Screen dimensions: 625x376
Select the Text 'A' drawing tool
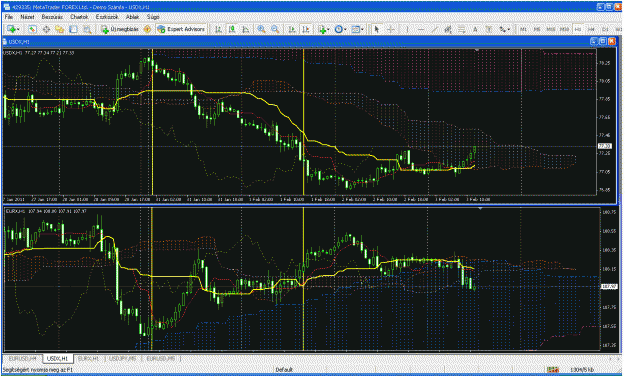click(475, 29)
